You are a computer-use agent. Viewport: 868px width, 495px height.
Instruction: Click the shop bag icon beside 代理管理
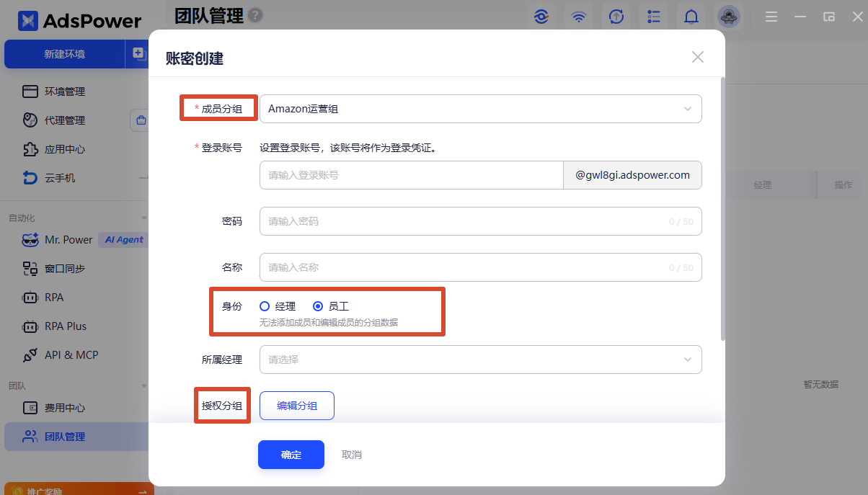click(x=141, y=120)
